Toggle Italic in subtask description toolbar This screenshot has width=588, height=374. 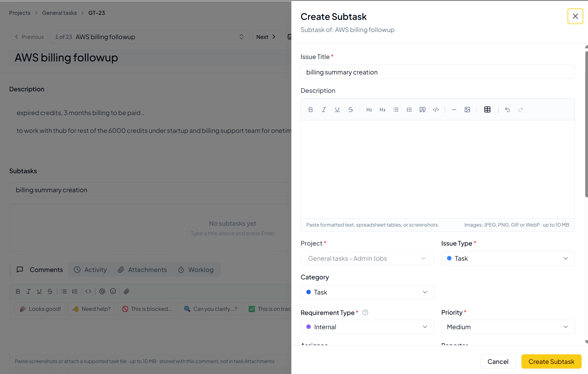click(x=324, y=110)
